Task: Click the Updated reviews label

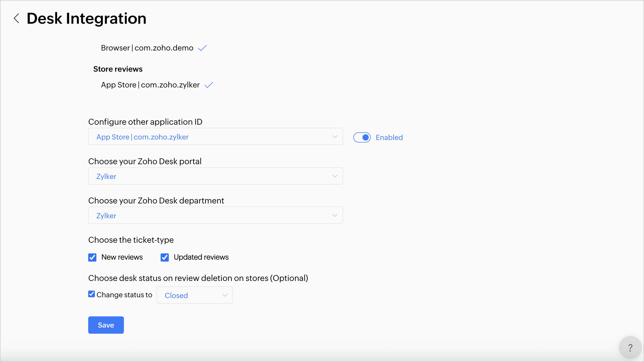Action: coord(201,257)
